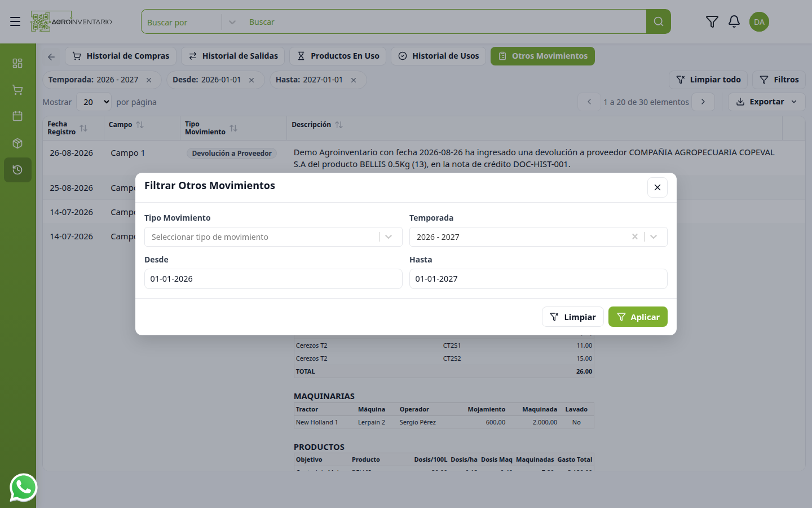Switch to Historial de Compras tab

click(x=121, y=56)
